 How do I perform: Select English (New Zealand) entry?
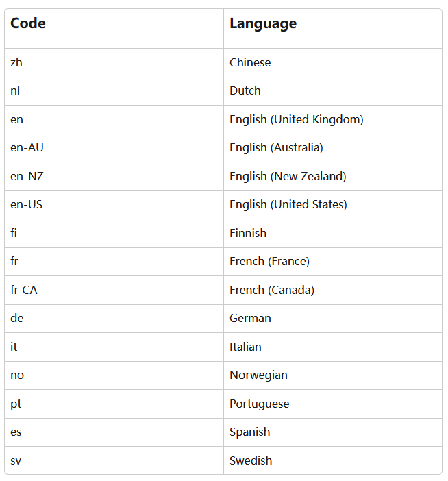click(288, 176)
